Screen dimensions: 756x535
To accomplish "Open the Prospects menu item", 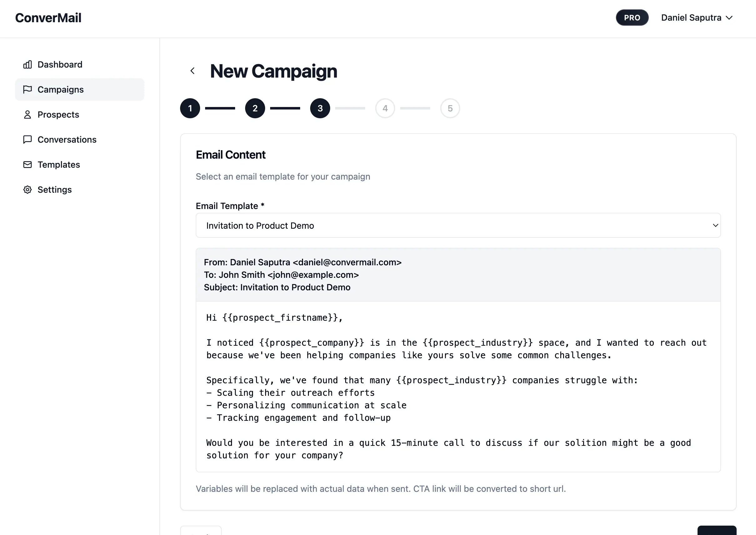I will tap(58, 115).
